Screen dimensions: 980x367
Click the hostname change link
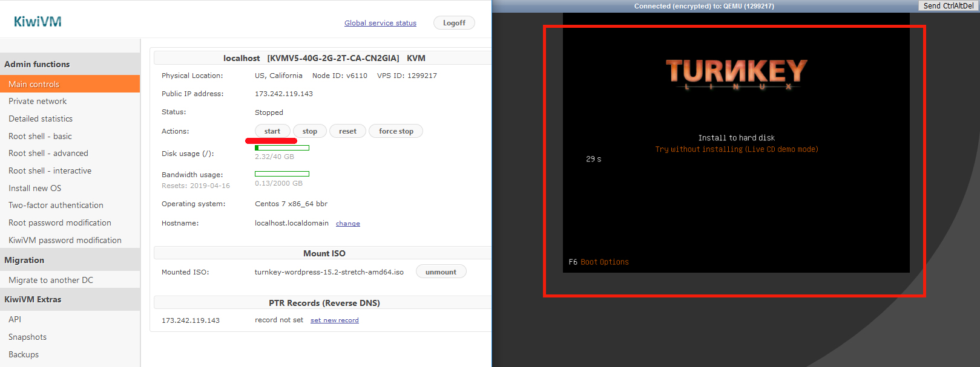347,224
